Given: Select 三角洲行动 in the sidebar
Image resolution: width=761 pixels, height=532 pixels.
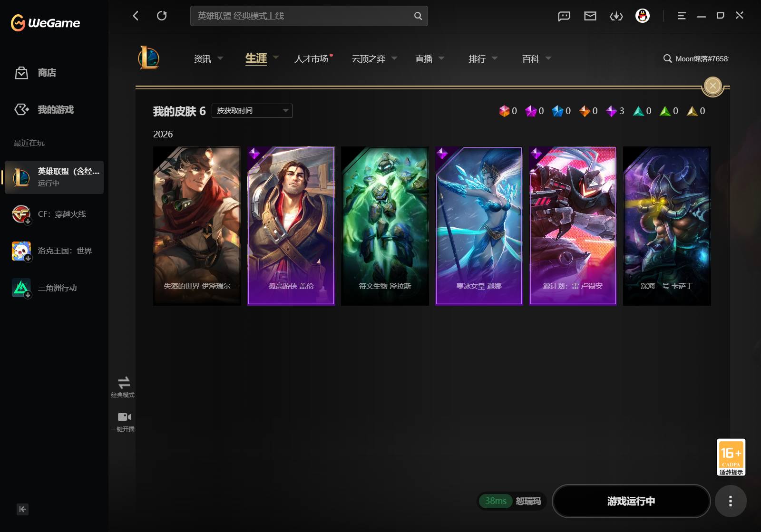Looking at the screenshot, I should (x=54, y=288).
